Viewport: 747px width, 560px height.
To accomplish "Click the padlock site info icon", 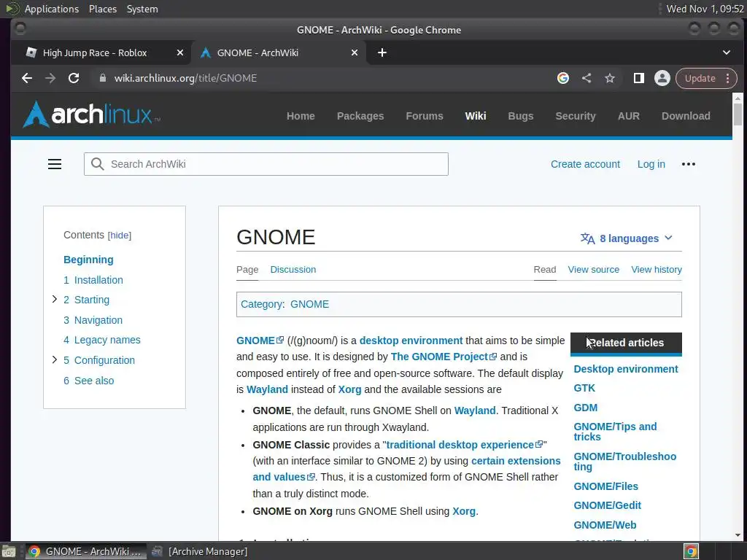I will pyautogui.click(x=102, y=78).
